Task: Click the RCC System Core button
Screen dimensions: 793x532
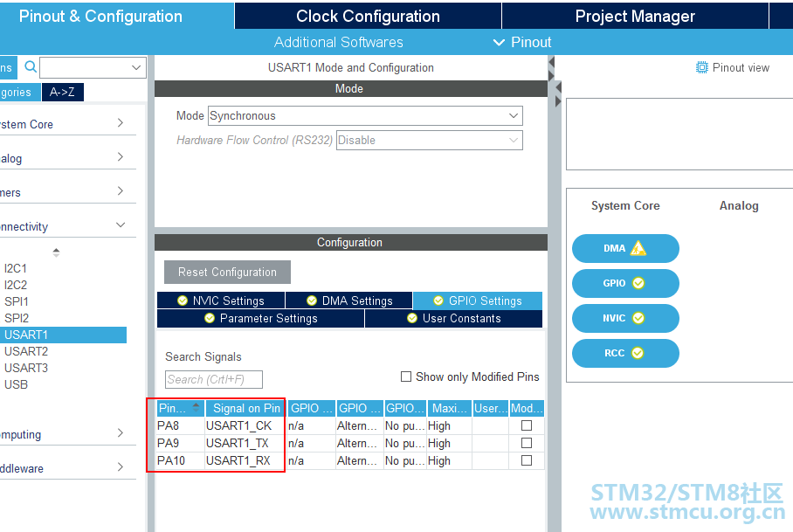Action: coord(625,353)
